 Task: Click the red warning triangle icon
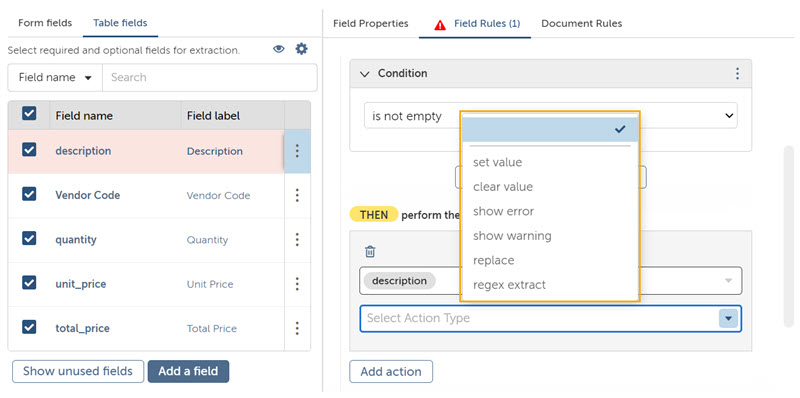(440, 24)
